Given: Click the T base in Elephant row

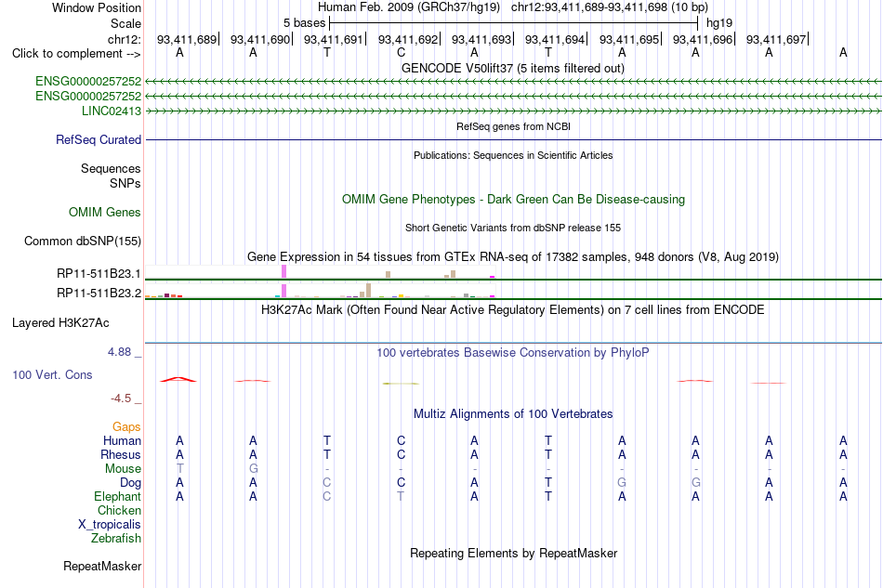Looking at the screenshot, I should pyautogui.click(x=401, y=496).
